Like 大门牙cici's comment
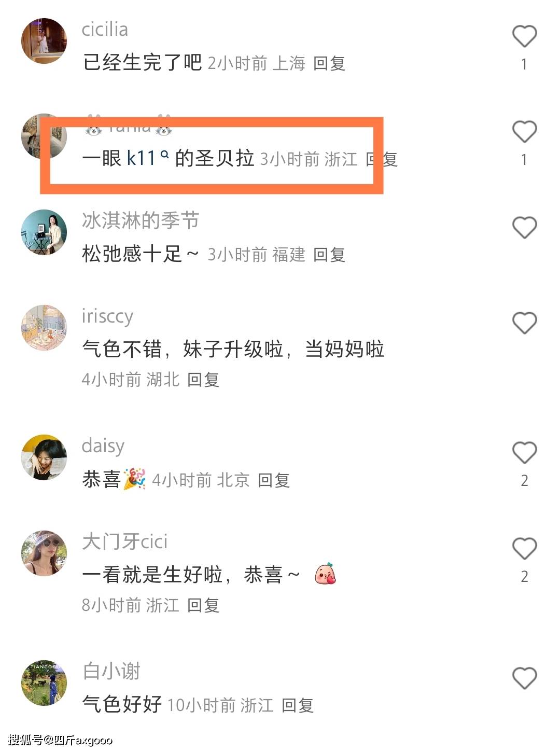The width and height of the screenshot is (560, 752). click(x=524, y=548)
